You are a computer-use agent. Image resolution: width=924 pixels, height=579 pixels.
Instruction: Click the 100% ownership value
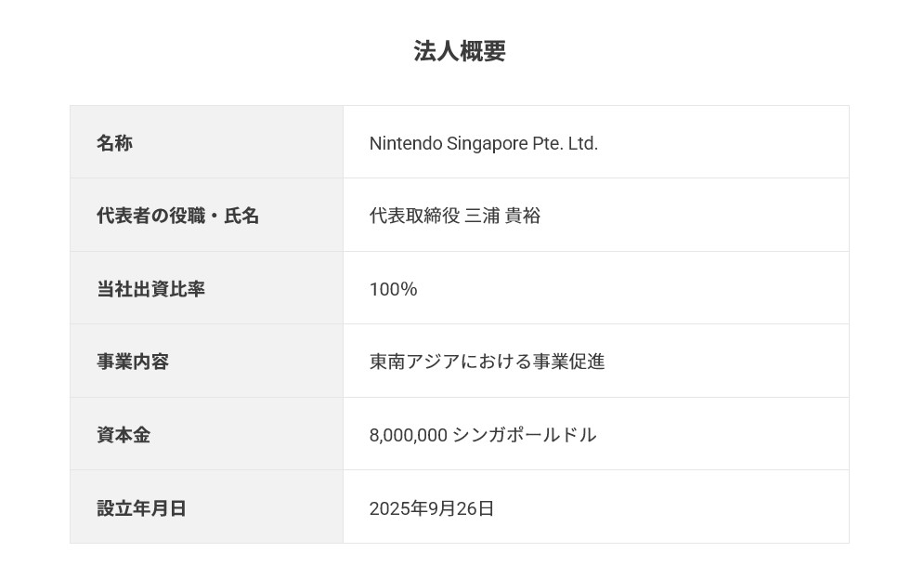coord(393,289)
